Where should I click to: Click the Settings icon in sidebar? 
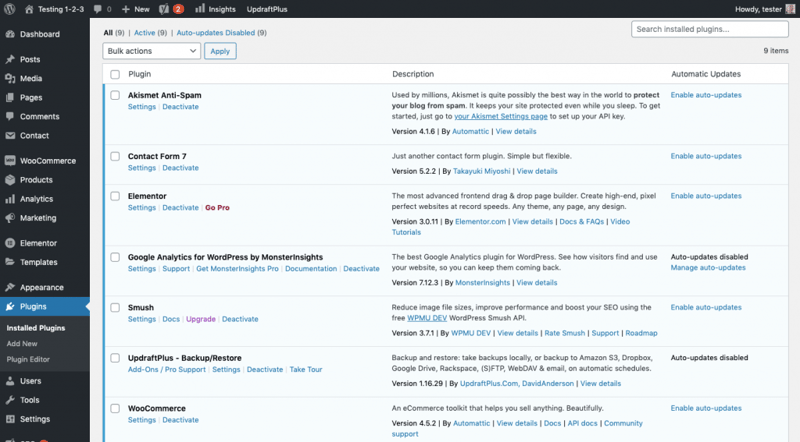[10, 419]
